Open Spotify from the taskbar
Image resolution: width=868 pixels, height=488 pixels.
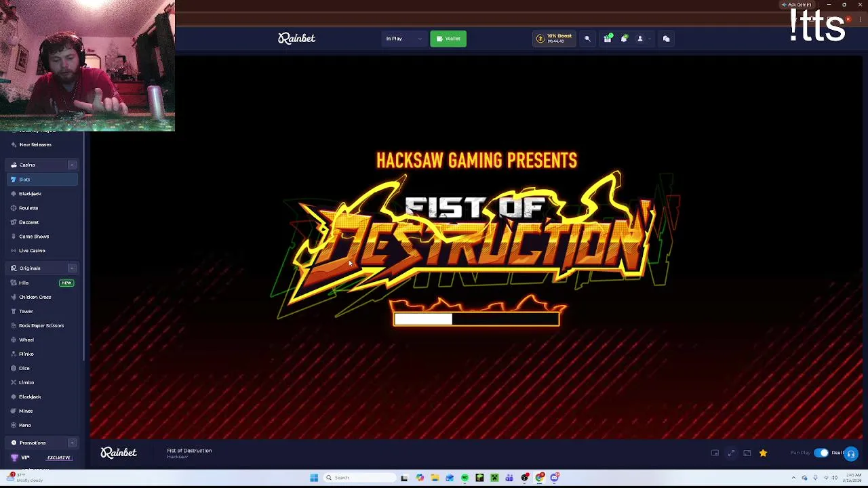tap(465, 478)
